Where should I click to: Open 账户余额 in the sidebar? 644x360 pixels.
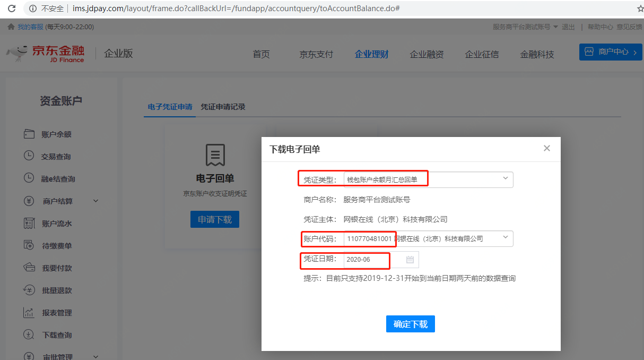coord(56,134)
